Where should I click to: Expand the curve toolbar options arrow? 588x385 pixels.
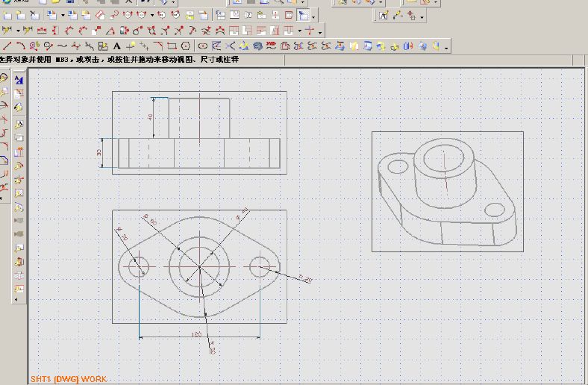click(446, 48)
